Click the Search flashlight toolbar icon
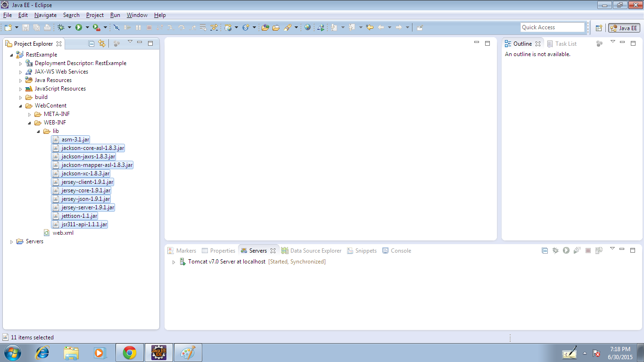This screenshot has height=362, width=644. 287,28
